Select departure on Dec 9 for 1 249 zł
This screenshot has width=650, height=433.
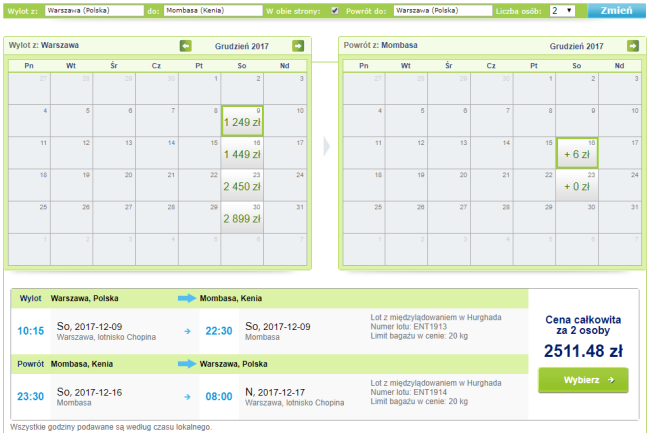click(243, 121)
